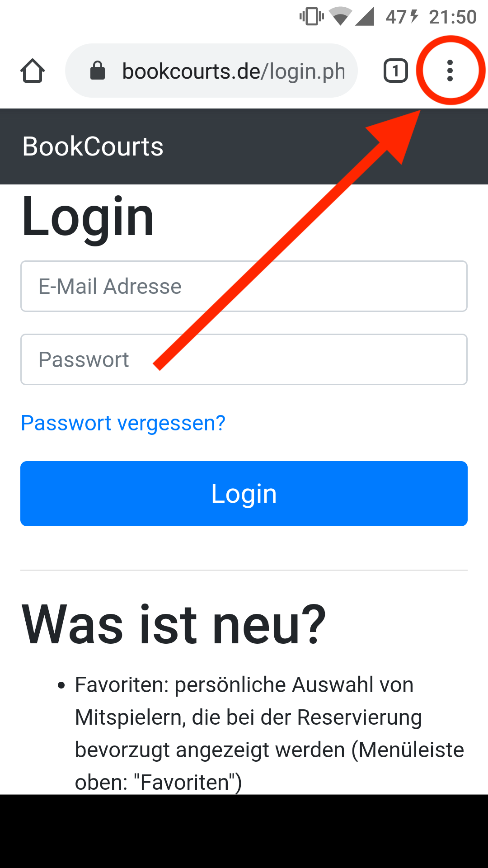Select the bookcourts.de address bar text
The image size is (488, 868).
[x=234, y=71]
